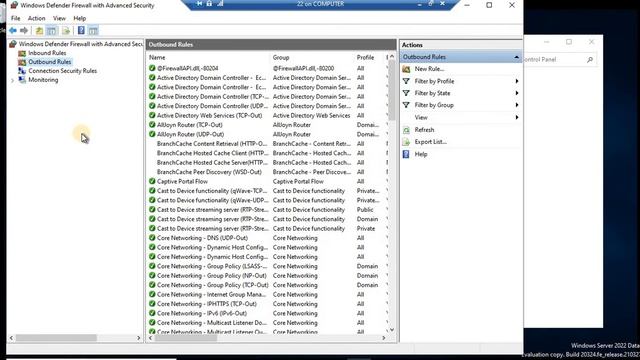Click the Export List toolbar icon
Screen dimensions: 640x360
point(66,31)
